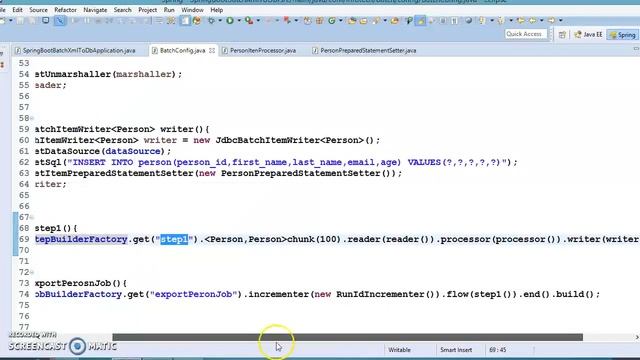Click the colorful globe browser icon
This screenshot has height=360, width=640.
[197, 20]
